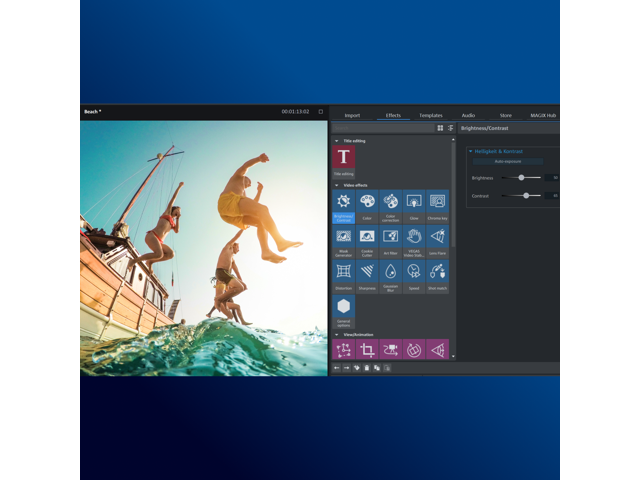Click the Shot match effect
The image size is (640, 480).
coord(437,274)
